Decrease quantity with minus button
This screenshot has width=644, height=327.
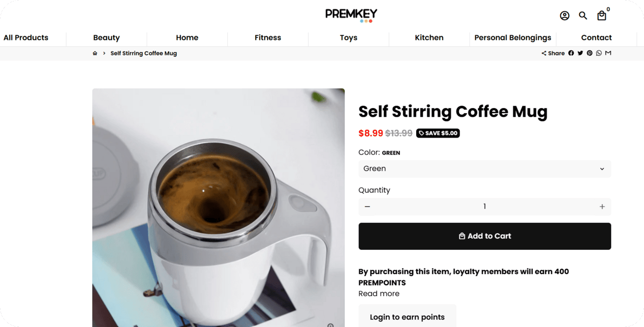click(x=367, y=206)
